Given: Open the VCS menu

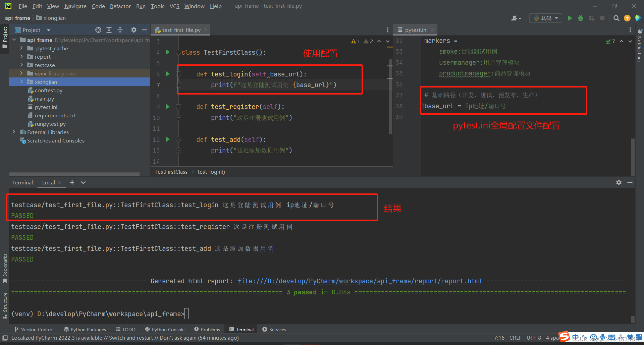Looking at the screenshot, I should 174,6.
